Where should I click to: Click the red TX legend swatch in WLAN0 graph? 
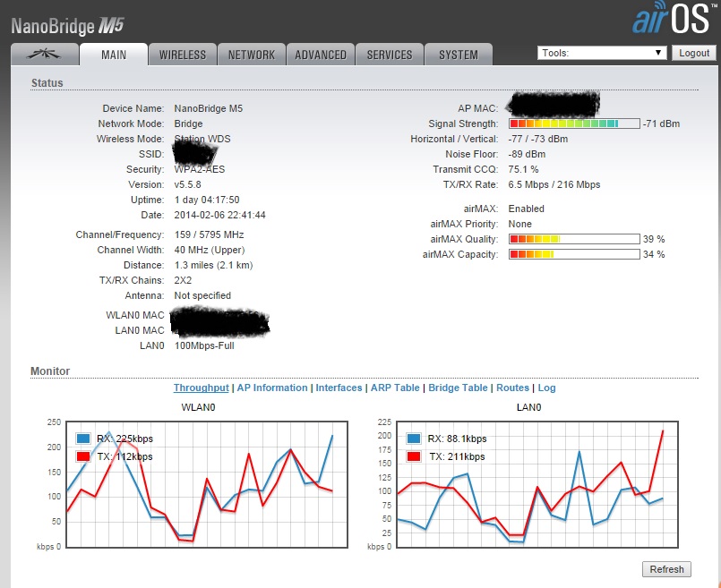point(83,456)
